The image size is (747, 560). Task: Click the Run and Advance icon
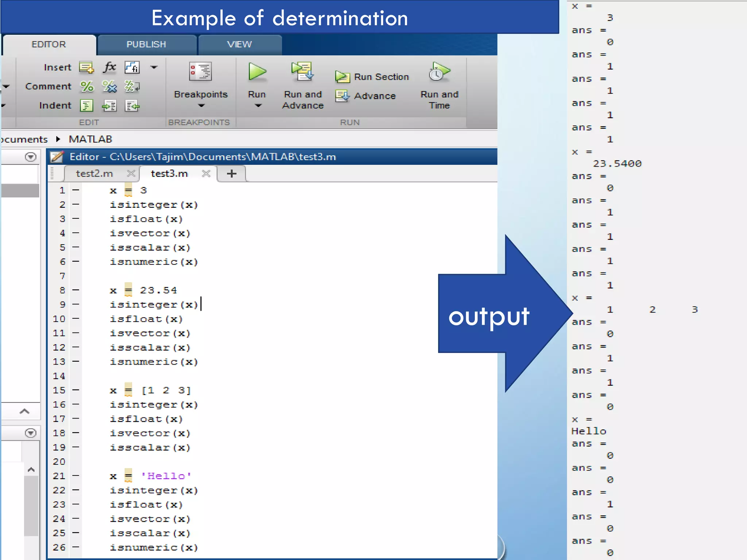click(x=302, y=71)
